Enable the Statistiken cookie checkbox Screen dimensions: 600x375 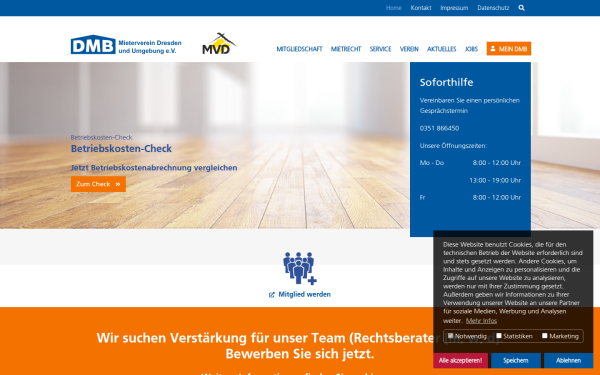click(x=499, y=336)
